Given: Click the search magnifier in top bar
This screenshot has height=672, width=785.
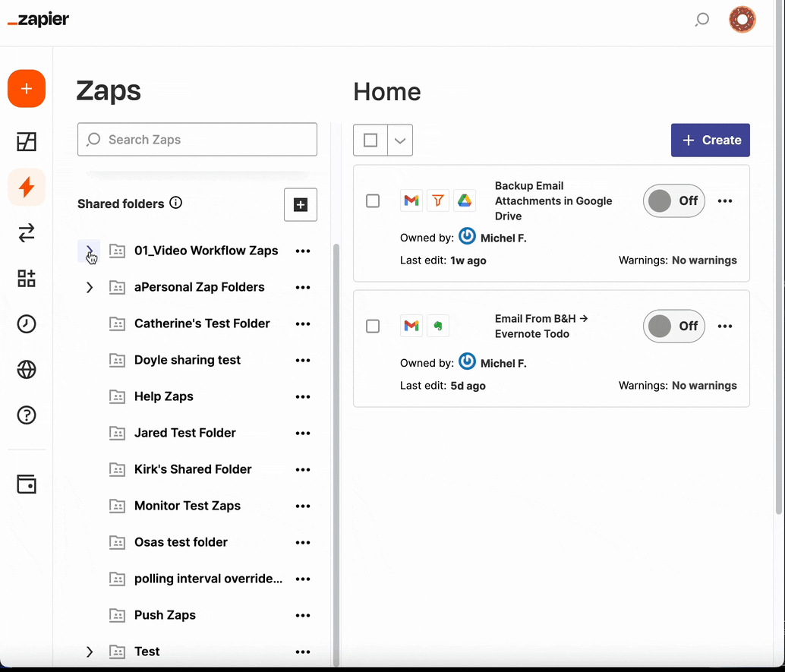Looking at the screenshot, I should 702,20.
